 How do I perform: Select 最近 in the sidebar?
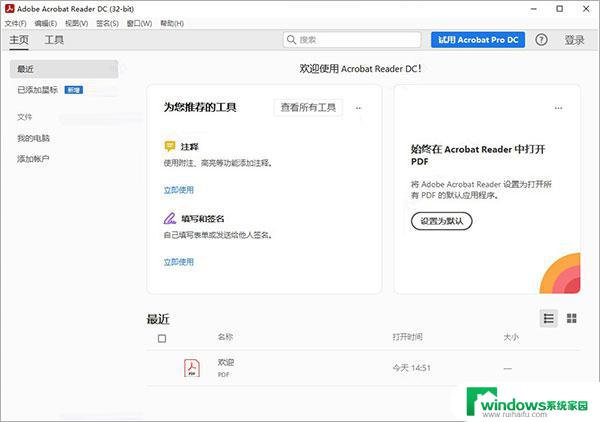64,69
